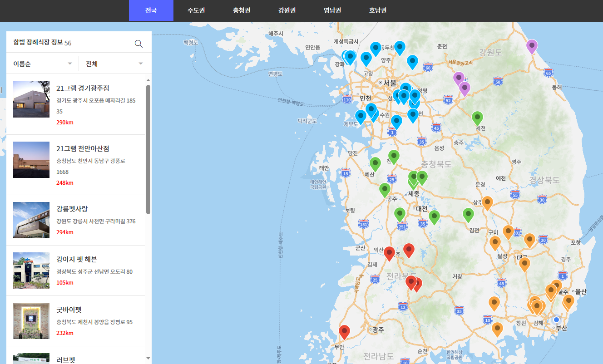
Task: Click the 248km distance text
Action: click(65, 183)
